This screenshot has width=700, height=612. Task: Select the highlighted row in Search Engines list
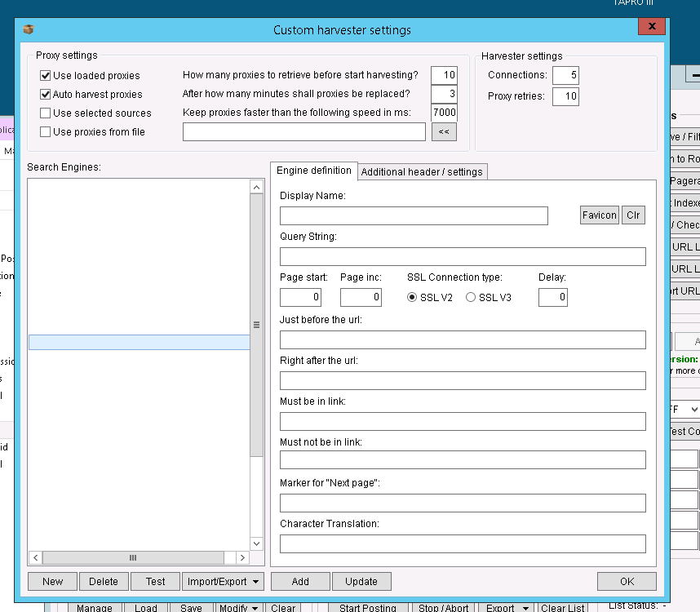140,343
